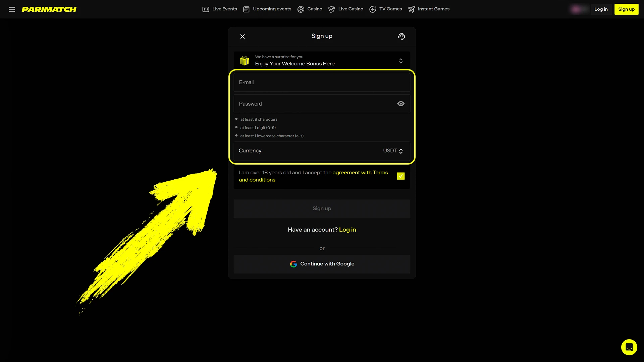Viewport: 644px width, 362px height.
Task: Click Continue with Google
Action: 322,264
